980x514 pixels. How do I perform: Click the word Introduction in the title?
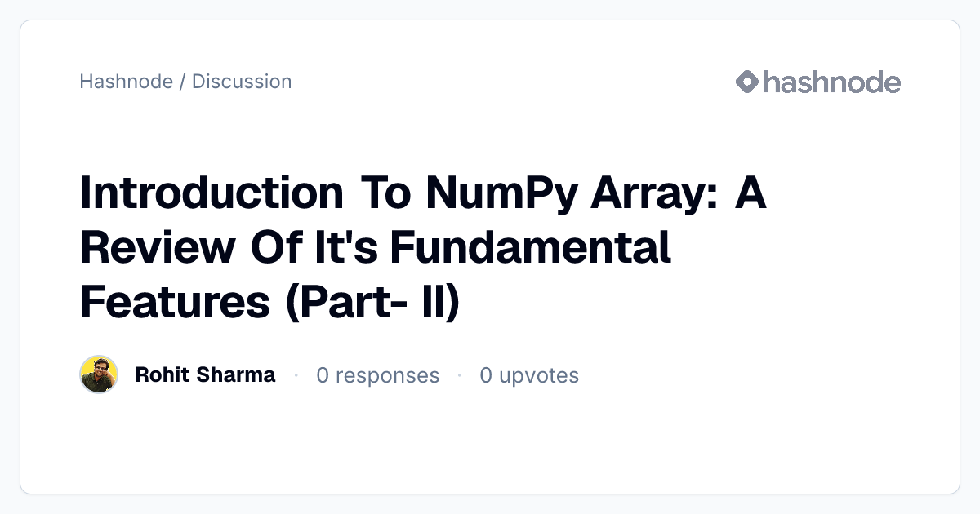click(x=212, y=193)
